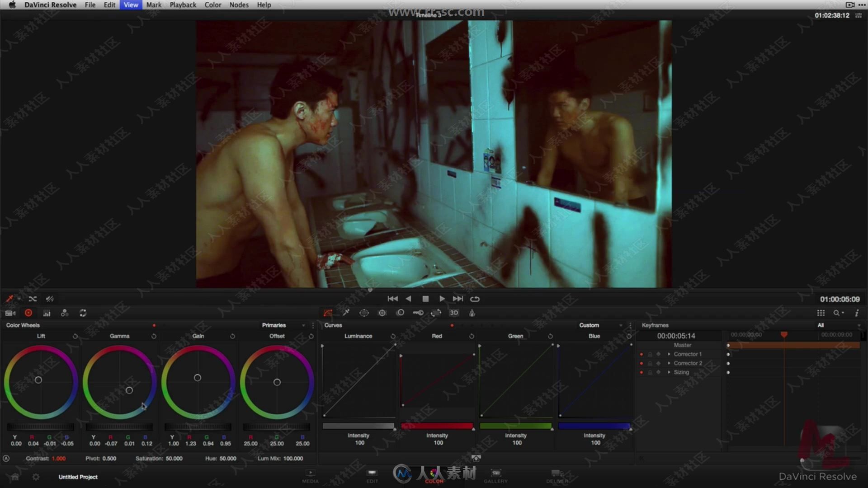Open Primaries mode dropdown
The width and height of the screenshot is (868, 488).
[x=283, y=325]
